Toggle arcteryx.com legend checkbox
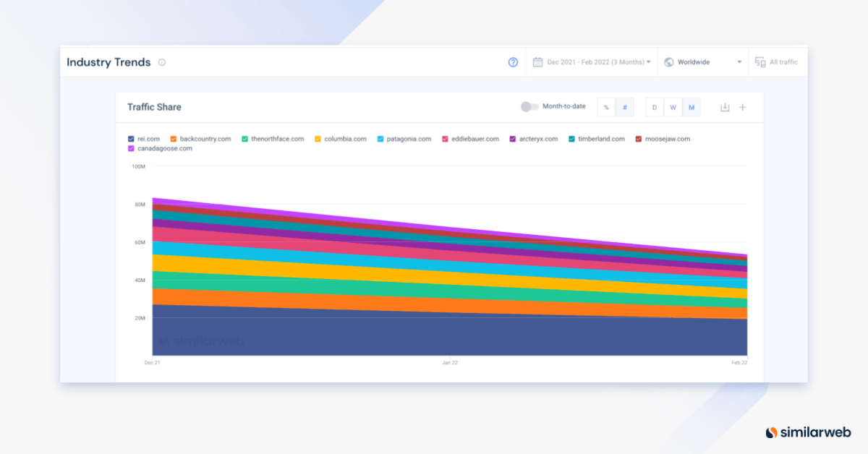The image size is (868, 454). (x=513, y=139)
